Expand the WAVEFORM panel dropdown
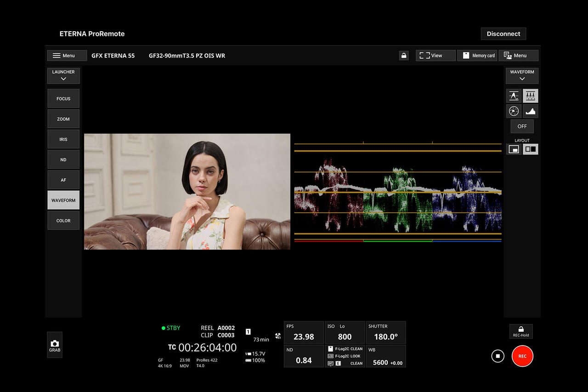 pyautogui.click(x=522, y=75)
